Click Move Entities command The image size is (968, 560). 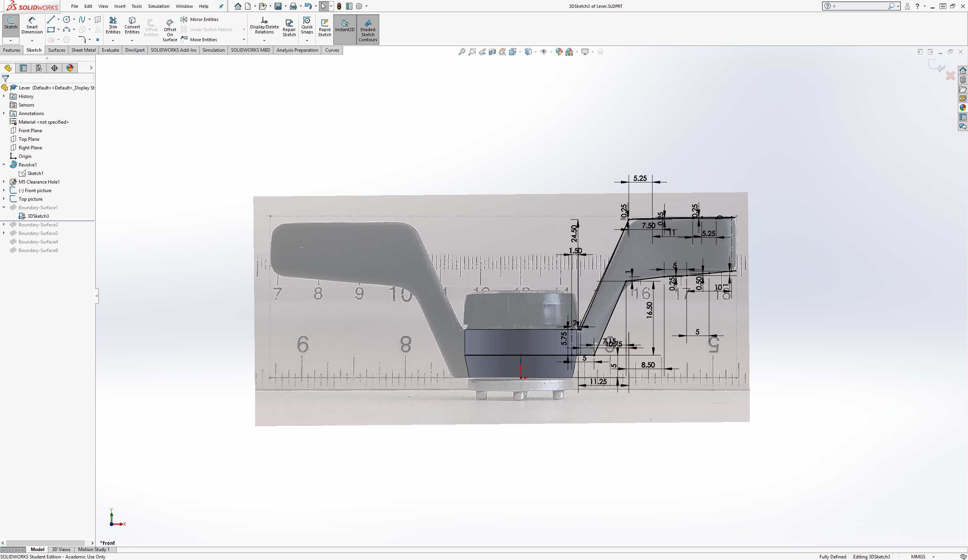tap(199, 40)
